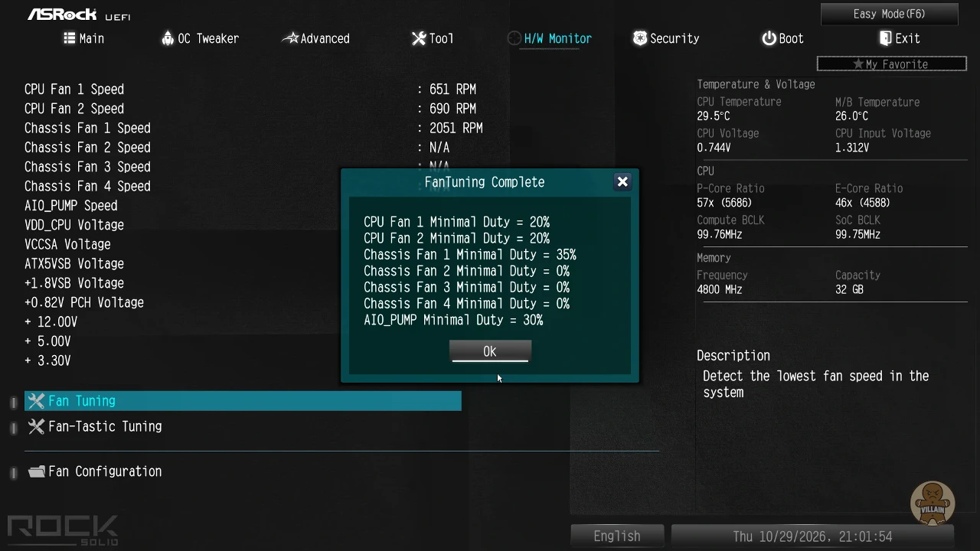Confirm the FanTuning dialog with Ok
Screen dimensions: 980x551
(490, 351)
